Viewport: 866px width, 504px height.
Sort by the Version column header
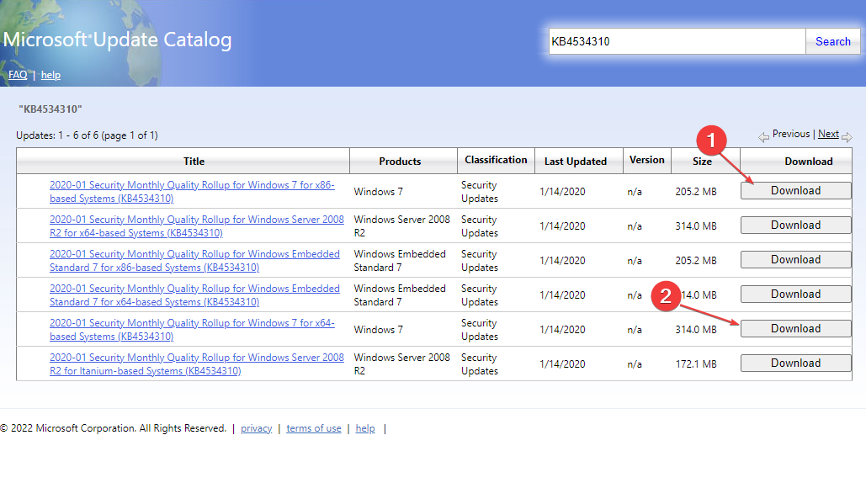coord(646,160)
